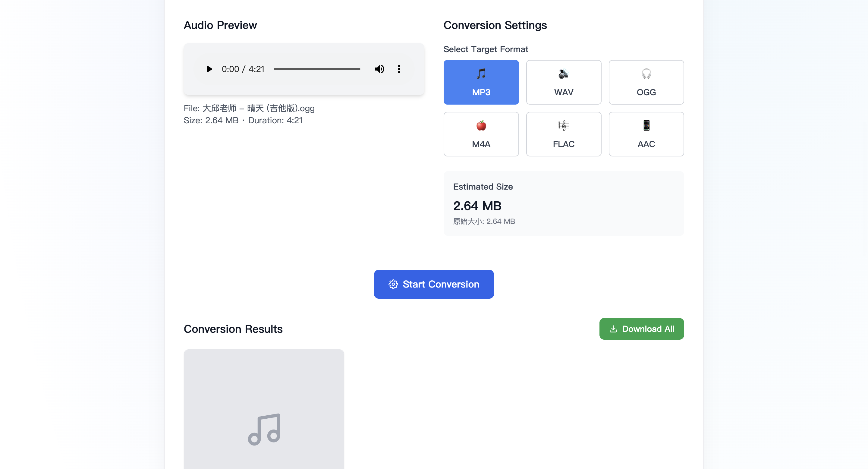Open the audio player options menu
This screenshot has width=868, height=469.
(x=399, y=69)
